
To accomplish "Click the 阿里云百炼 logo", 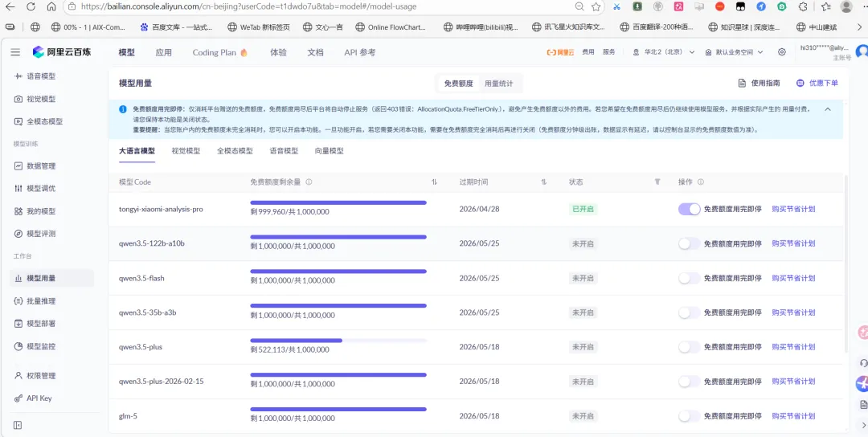I will (x=61, y=52).
